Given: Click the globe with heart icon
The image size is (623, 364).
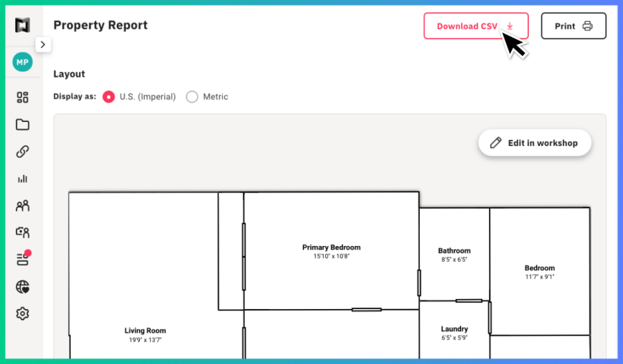Looking at the screenshot, I should (x=23, y=287).
